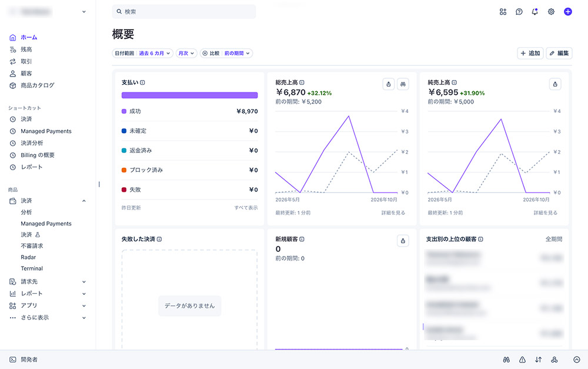Image resolution: width=588 pixels, height=369 pixels.
Task: Click the up-down arrows icon in bottom bar
Action: point(538,360)
